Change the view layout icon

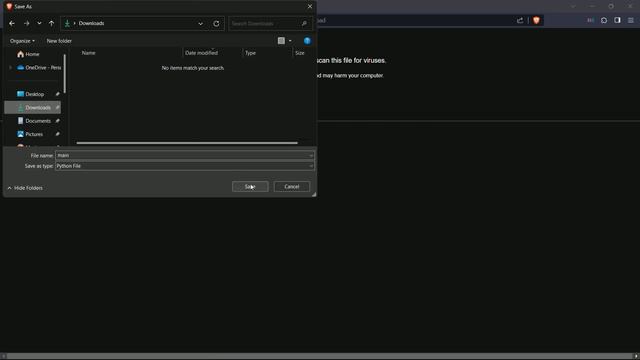point(281,41)
